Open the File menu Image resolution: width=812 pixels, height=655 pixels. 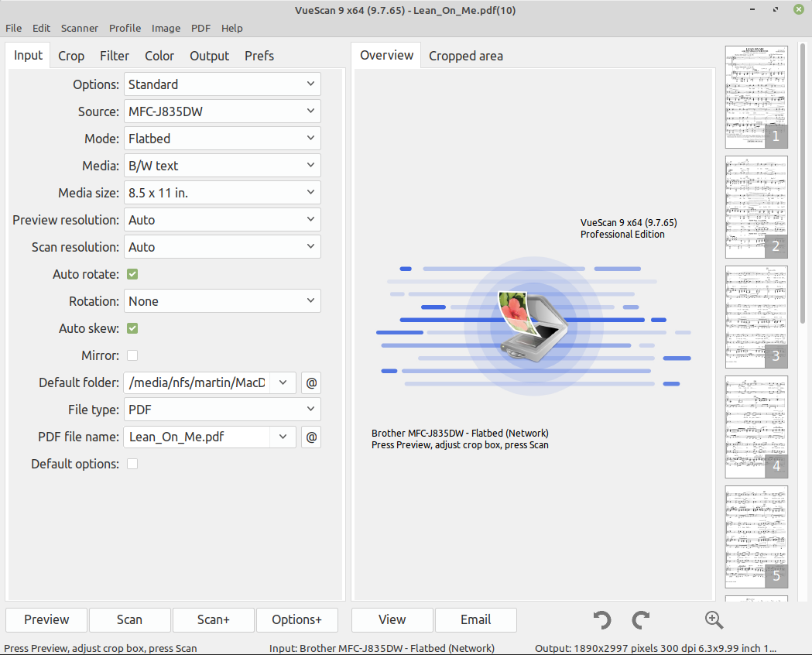click(13, 28)
